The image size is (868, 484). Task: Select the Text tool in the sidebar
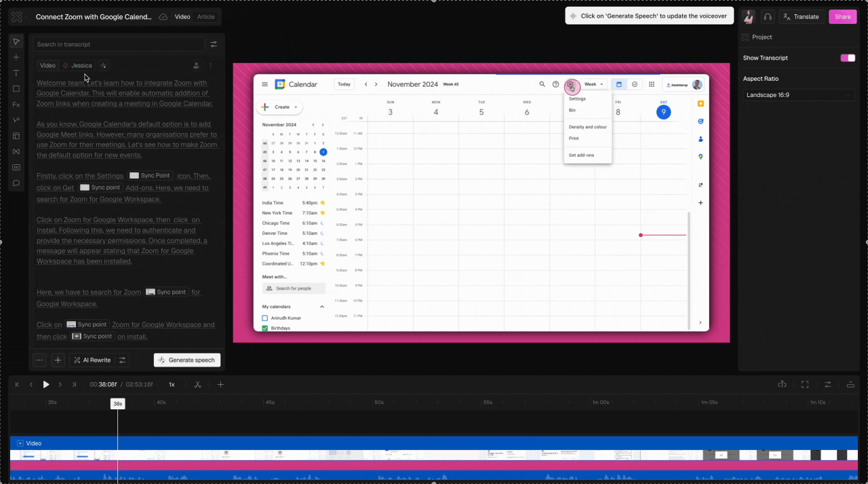click(x=16, y=73)
